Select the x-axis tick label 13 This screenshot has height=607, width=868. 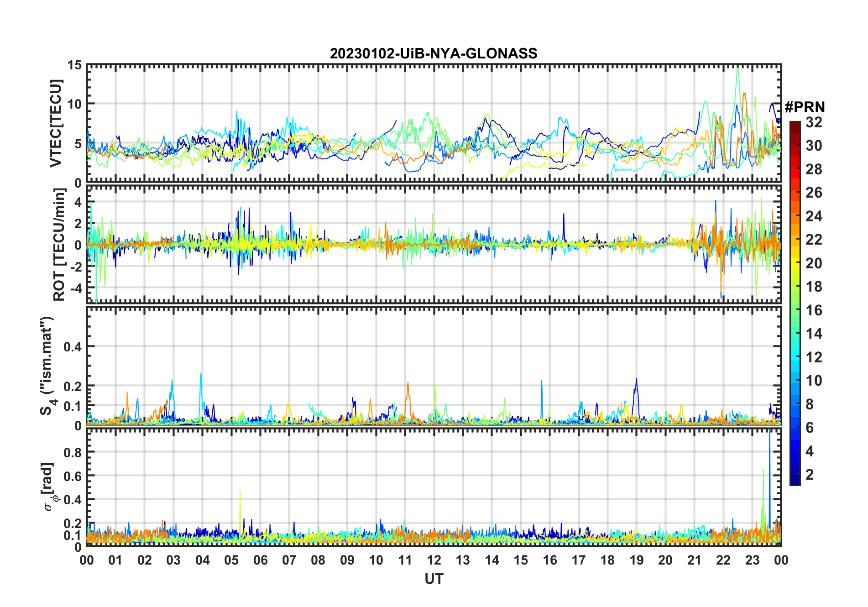tap(463, 560)
